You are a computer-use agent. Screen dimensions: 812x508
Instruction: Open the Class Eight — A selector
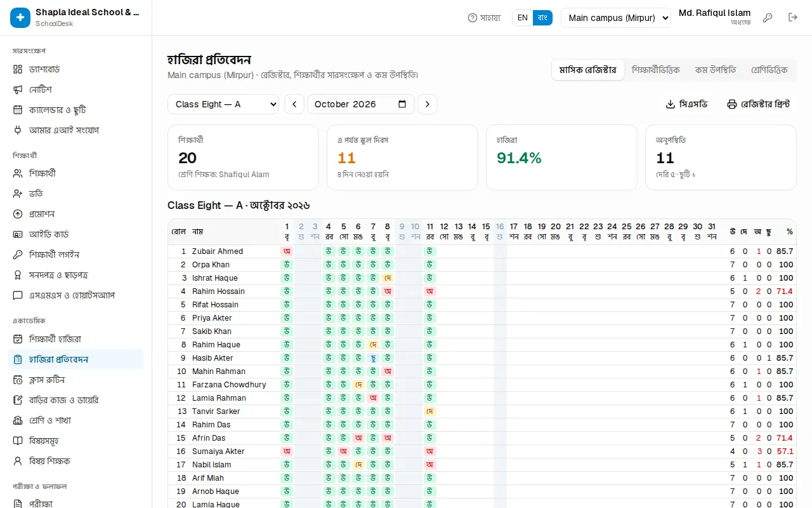[x=223, y=104]
